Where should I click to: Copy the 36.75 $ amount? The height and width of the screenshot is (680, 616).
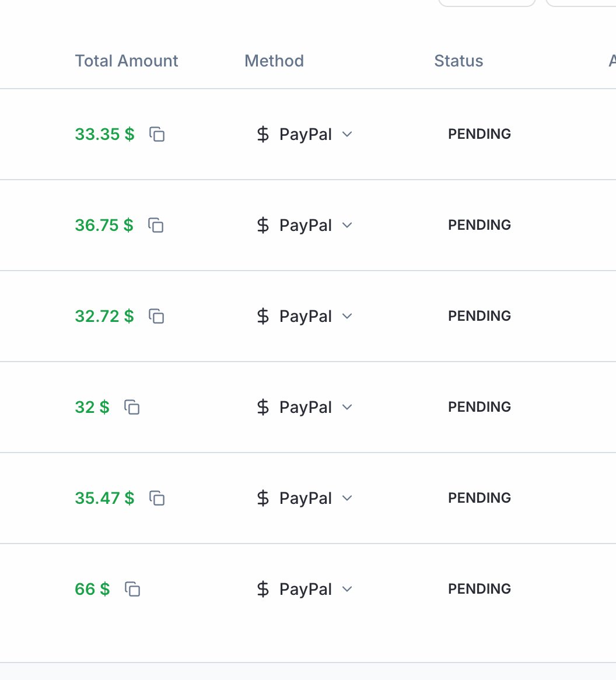coord(156,225)
